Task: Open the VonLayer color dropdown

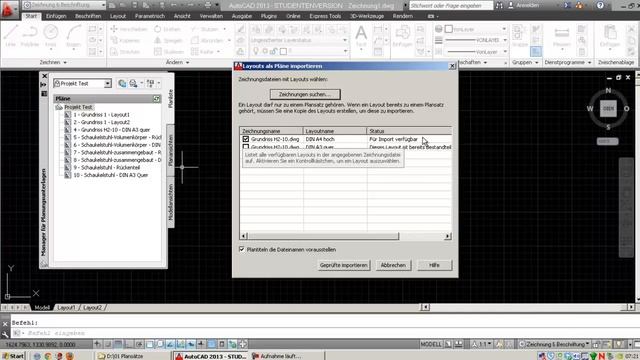Action: point(476,29)
